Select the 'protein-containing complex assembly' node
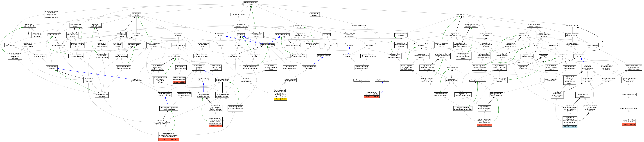 click(362, 67)
